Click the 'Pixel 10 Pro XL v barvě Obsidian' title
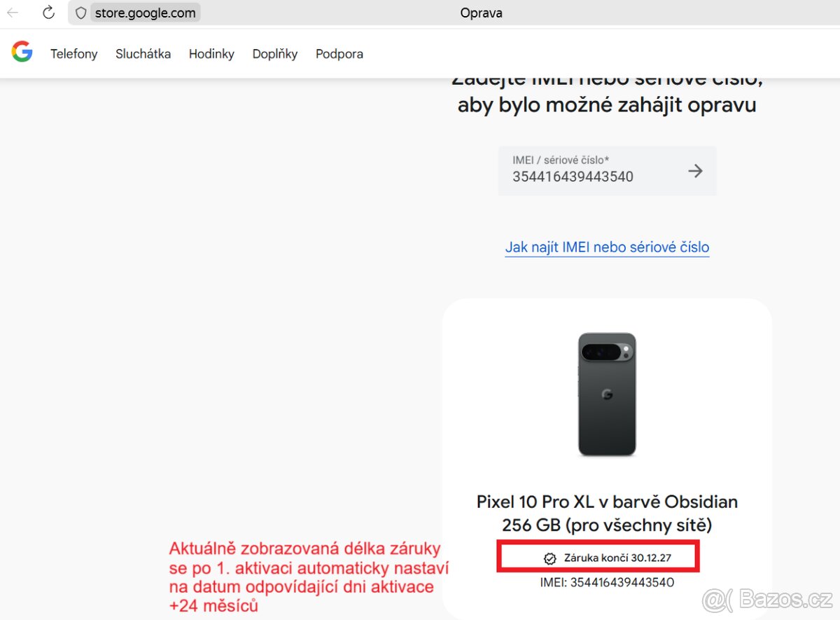 [x=607, y=502]
